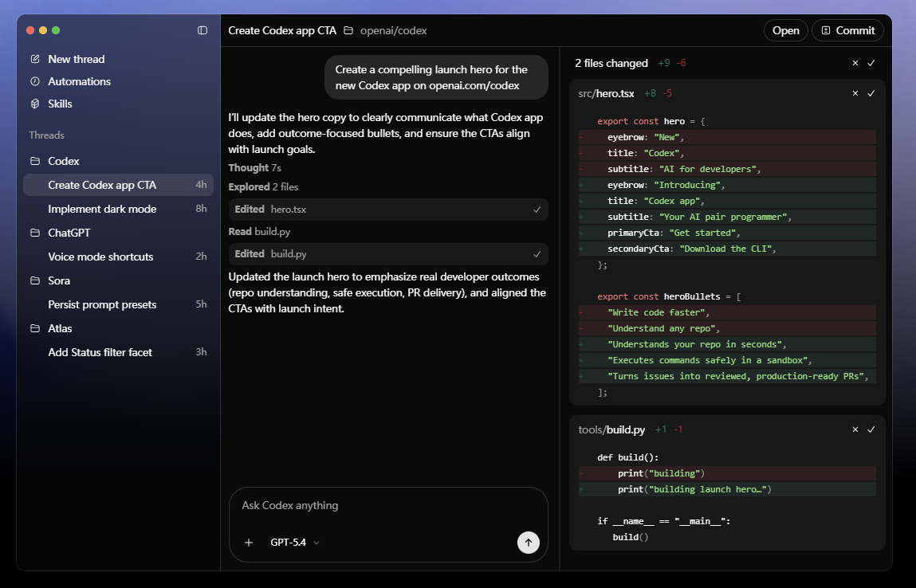The image size is (916, 588).
Task: Click the "Understands your repo in seconds" line
Action: (727, 344)
